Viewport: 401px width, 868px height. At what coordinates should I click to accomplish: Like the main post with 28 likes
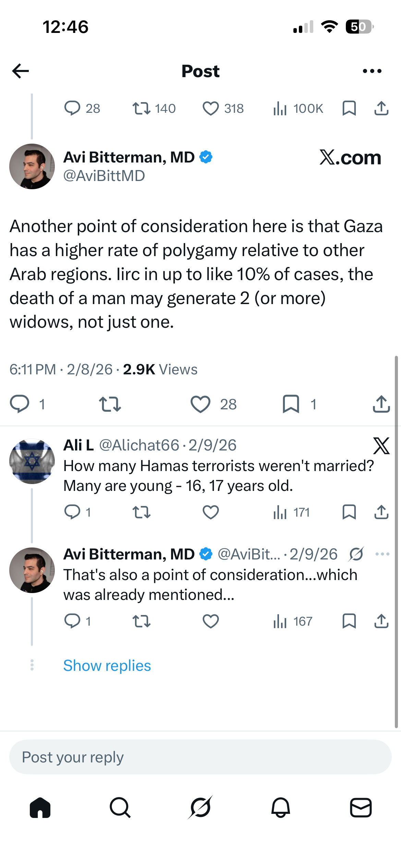(x=200, y=404)
